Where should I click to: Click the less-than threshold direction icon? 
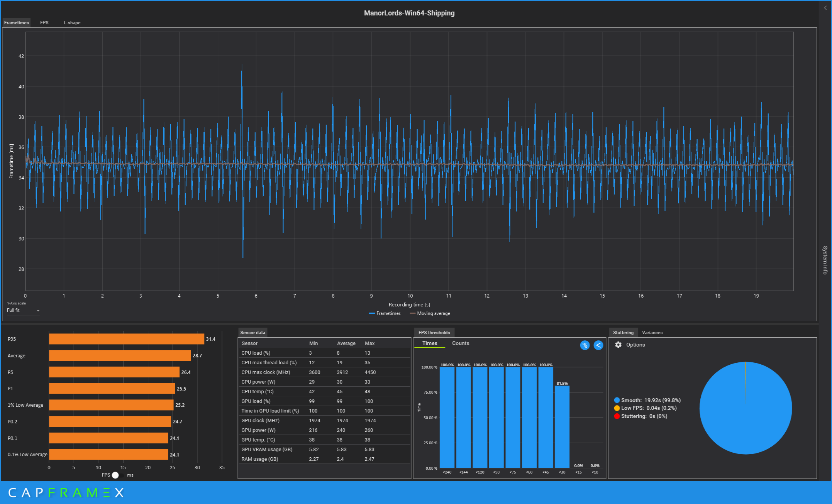click(x=598, y=345)
